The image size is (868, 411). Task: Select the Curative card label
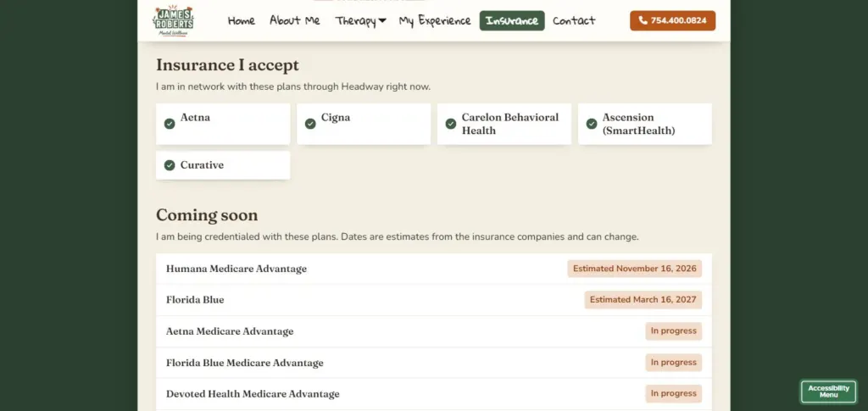coord(202,165)
